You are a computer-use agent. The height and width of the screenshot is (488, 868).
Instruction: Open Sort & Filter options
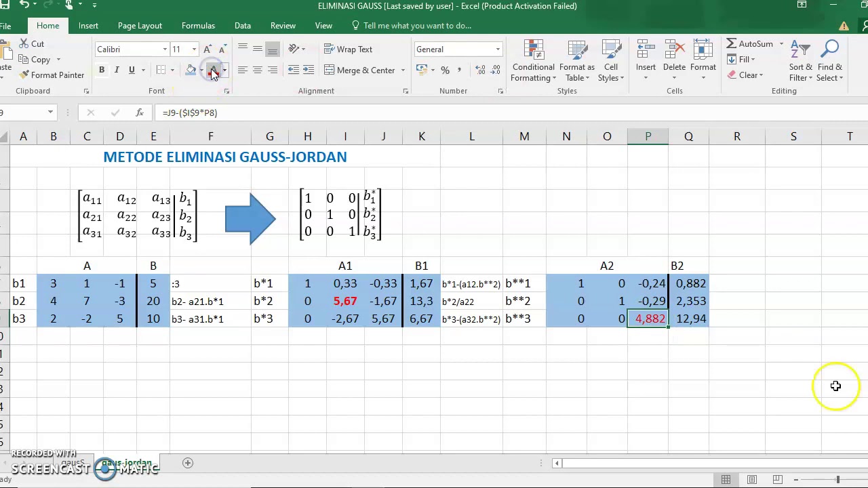pyautogui.click(x=800, y=62)
